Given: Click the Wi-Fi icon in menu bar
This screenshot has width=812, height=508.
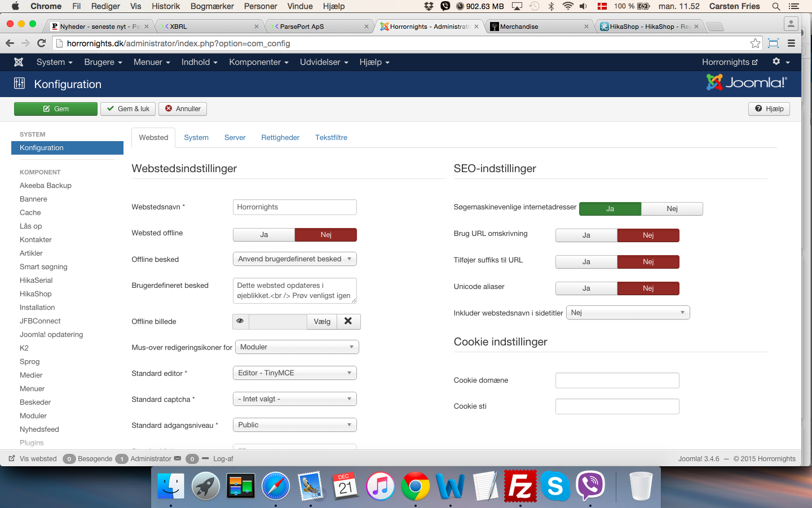Looking at the screenshot, I should 568,6.
